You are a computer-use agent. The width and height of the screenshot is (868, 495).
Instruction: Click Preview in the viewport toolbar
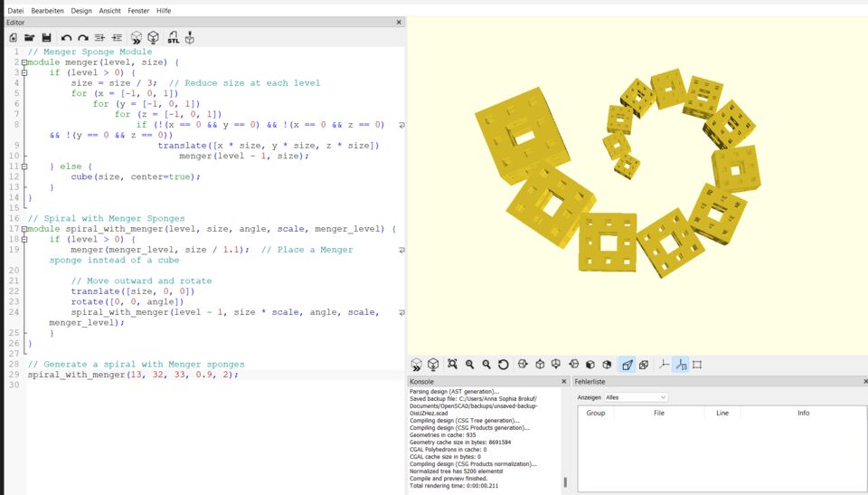coord(416,364)
